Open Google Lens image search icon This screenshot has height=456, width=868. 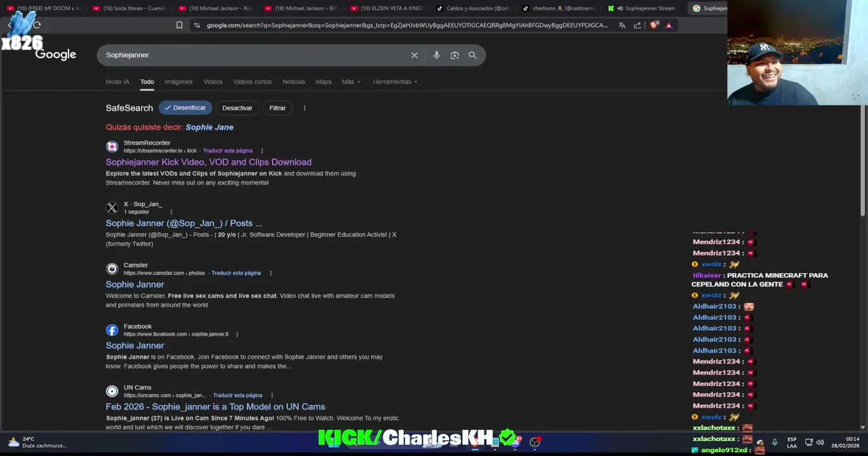pos(455,55)
